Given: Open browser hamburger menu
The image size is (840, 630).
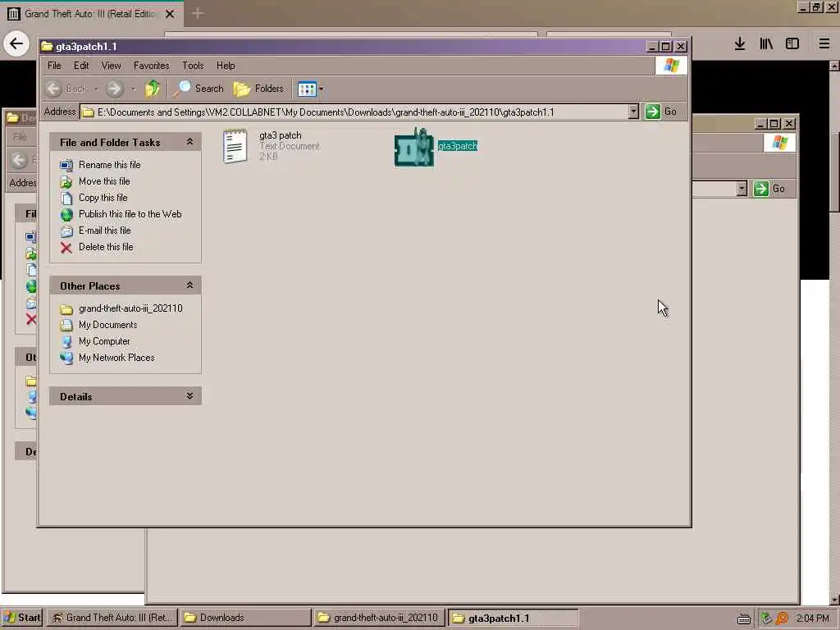Looking at the screenshot, I should click(824, 44).
